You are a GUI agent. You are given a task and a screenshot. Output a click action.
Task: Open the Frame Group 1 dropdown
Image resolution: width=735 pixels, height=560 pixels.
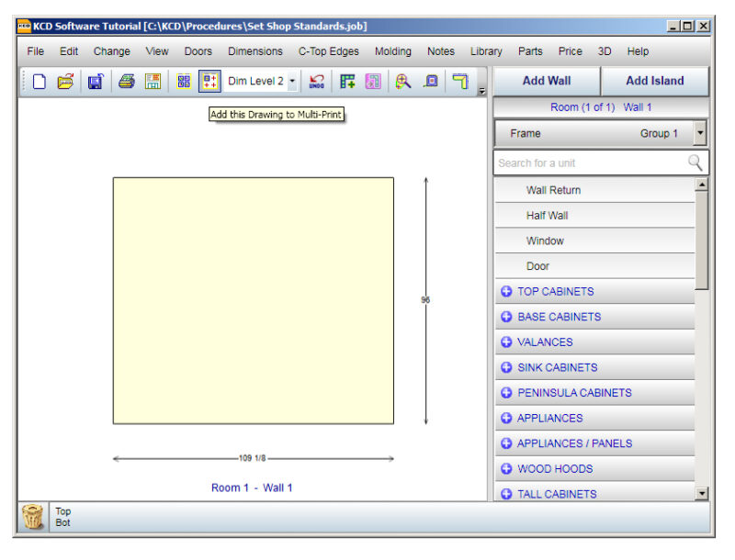point(700,133)
